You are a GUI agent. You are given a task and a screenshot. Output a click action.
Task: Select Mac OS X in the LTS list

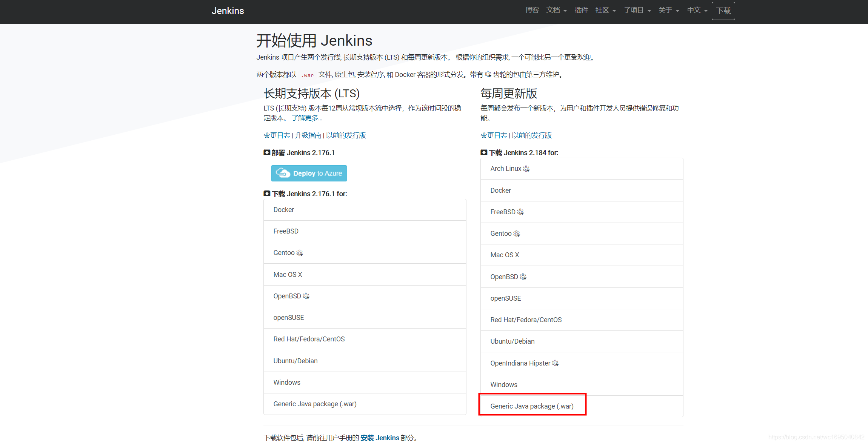[x=365, y=275]
